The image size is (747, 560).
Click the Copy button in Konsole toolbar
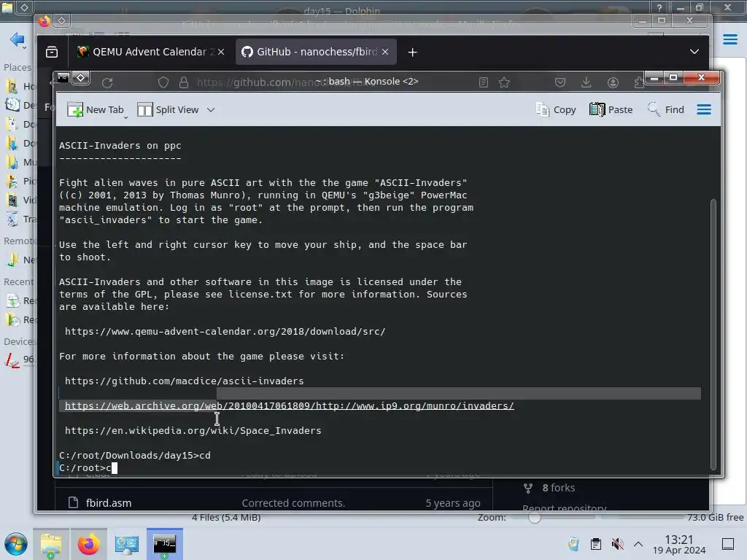(555, 109)
